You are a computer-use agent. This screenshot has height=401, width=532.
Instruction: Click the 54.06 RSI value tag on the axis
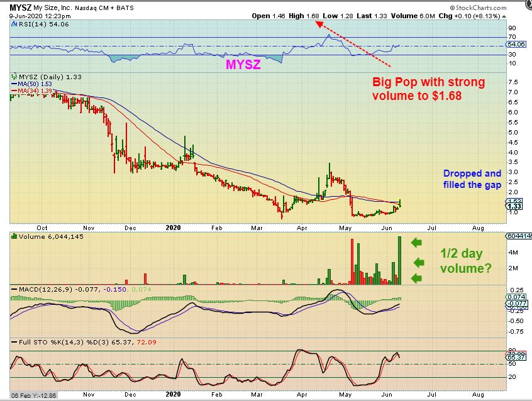516,45
